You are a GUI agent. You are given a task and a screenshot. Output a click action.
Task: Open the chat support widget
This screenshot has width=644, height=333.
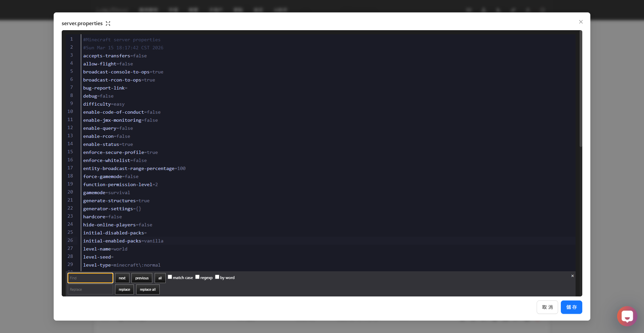pyautogui.click(x=627, y=316)
